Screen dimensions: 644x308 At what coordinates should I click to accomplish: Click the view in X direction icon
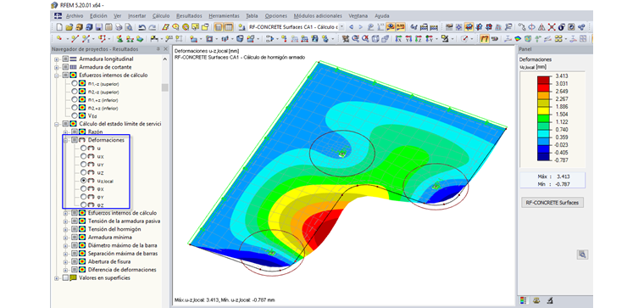click(398, 39)
